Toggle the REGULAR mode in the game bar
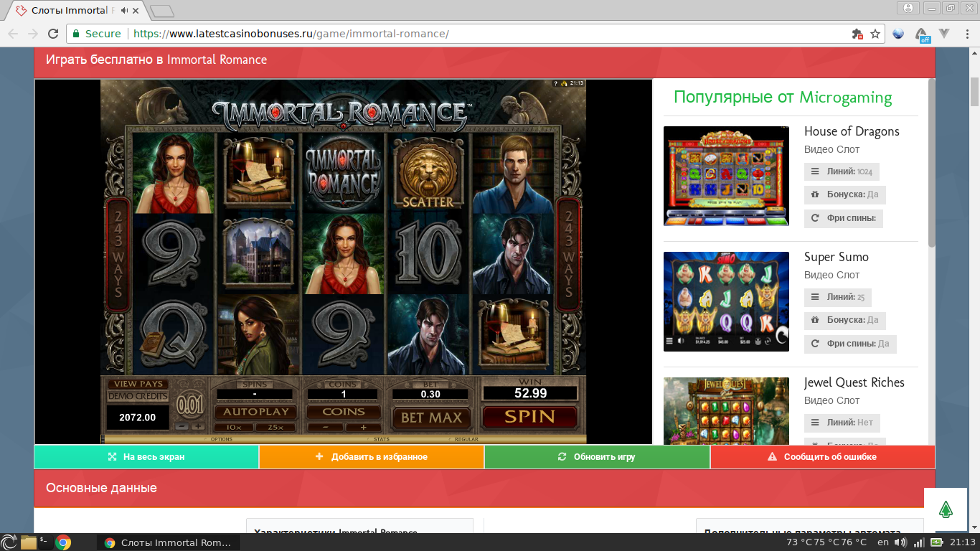The width and height of the screenshot is (980, 551). coord(466,439)
